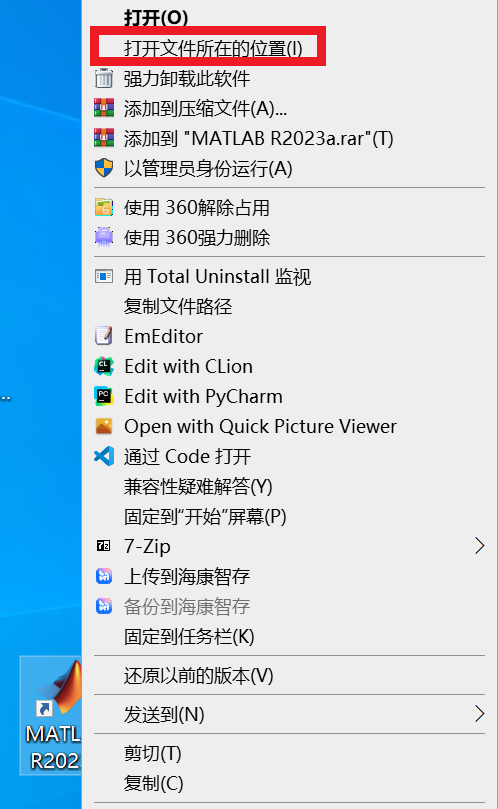498x809 pixels.
Task: Click the MATLAB R2023a desktop shortcut
Action: click(x=51, y=716)
